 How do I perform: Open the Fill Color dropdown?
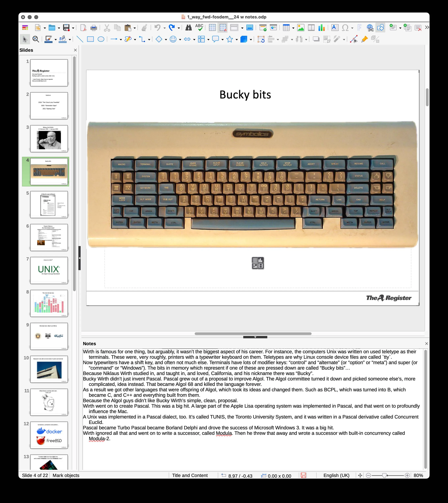[70, 39]
